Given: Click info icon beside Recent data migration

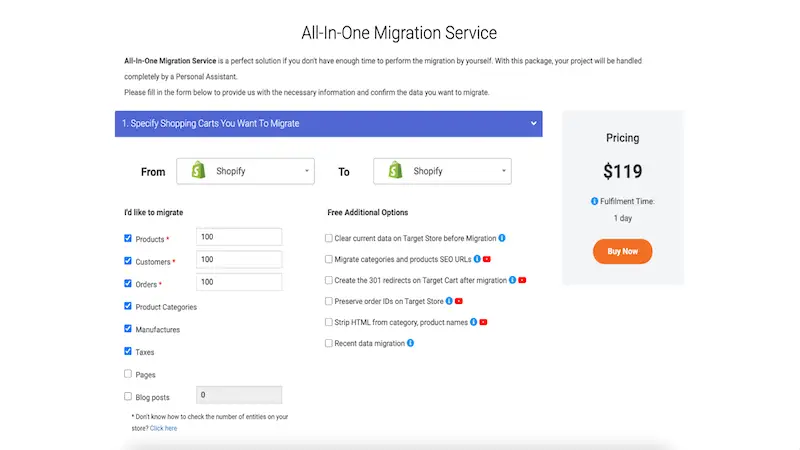Looking at the screenshot, I should point(410,343).
